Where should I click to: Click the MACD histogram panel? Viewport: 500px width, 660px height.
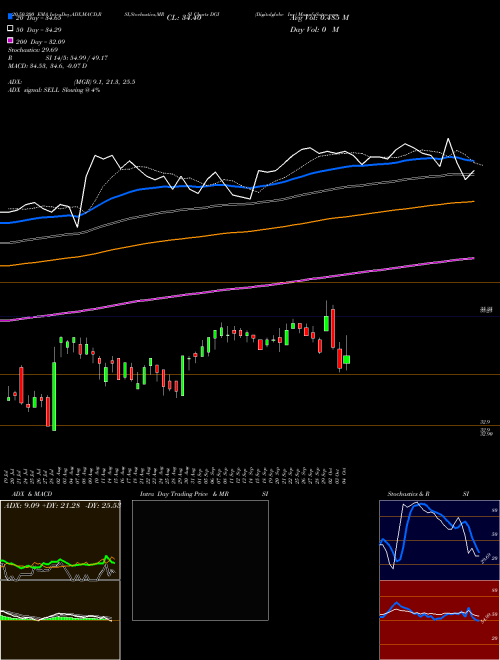tap(60, 620)
